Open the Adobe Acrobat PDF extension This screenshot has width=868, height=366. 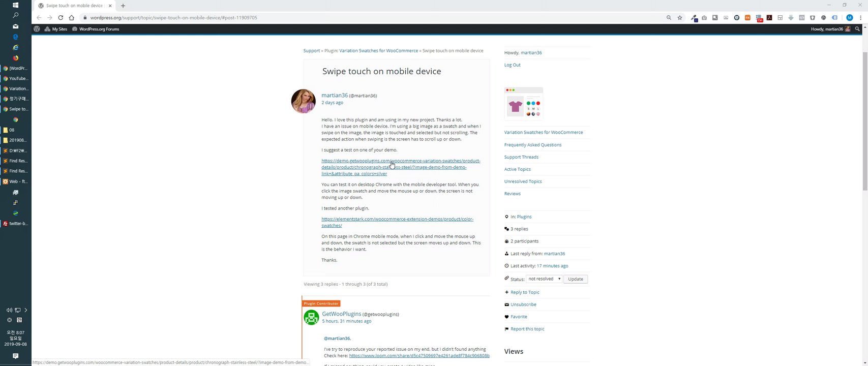tap(769, 18)
